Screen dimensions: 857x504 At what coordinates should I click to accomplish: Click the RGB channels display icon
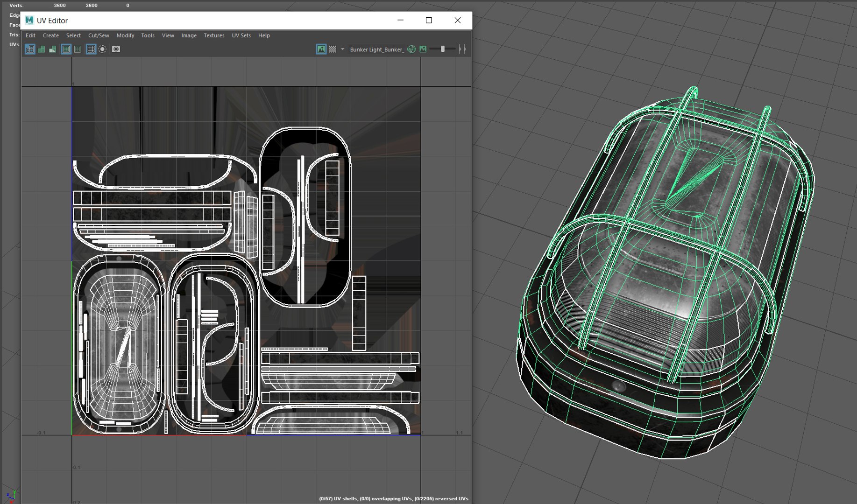click(x=411, y=49)
